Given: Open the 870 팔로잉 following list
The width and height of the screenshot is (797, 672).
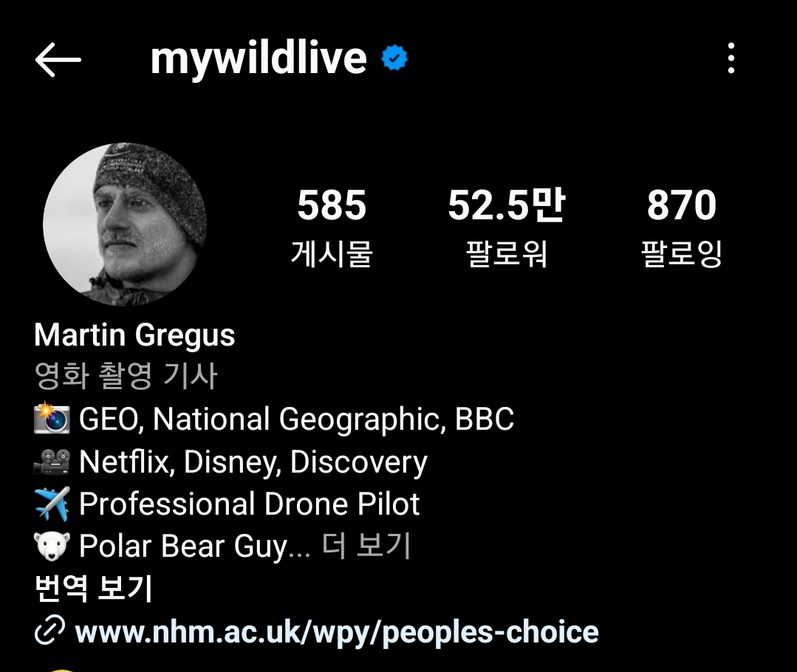Looking at the screenshot, I should [x=681, y=226].
